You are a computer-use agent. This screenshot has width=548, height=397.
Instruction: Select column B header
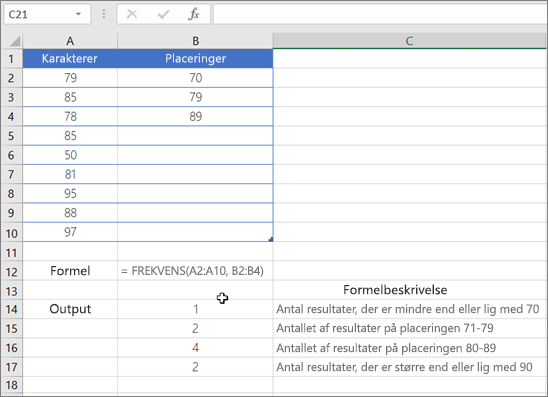pyautogui.click(x=195, y=41)
